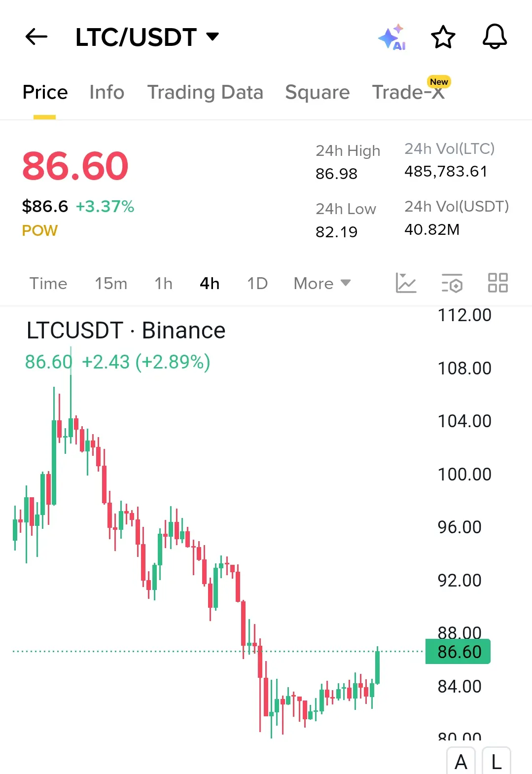Tap the 24h Low value 82.19
Viewport: 532px width, 774px height.
pyautogui.click(x=336, y=232)
